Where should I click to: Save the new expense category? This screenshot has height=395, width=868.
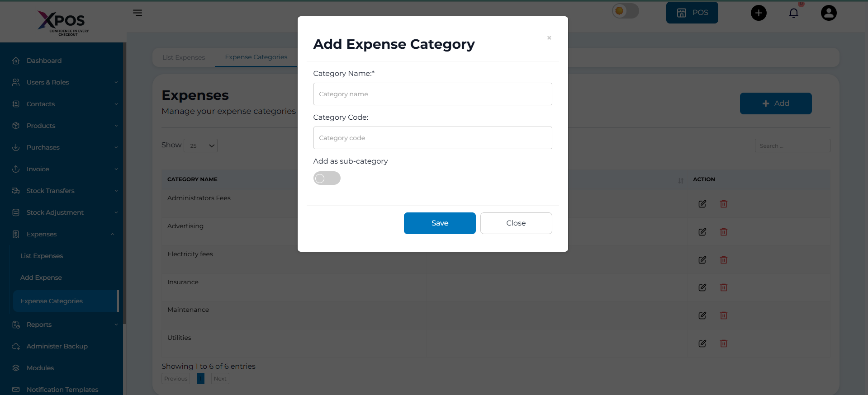pyautogui.click(x=439, y=223)
